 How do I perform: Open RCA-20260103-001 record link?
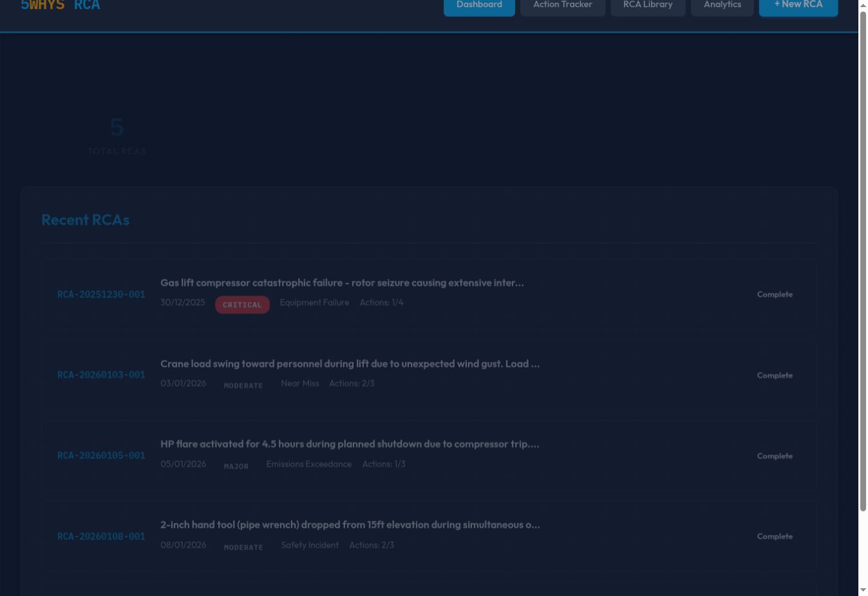pos(101,375)
